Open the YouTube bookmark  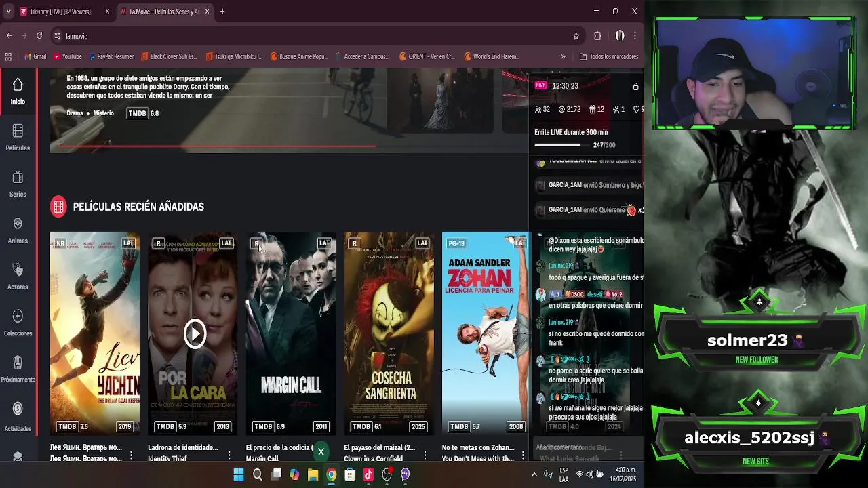pos(68,56)
